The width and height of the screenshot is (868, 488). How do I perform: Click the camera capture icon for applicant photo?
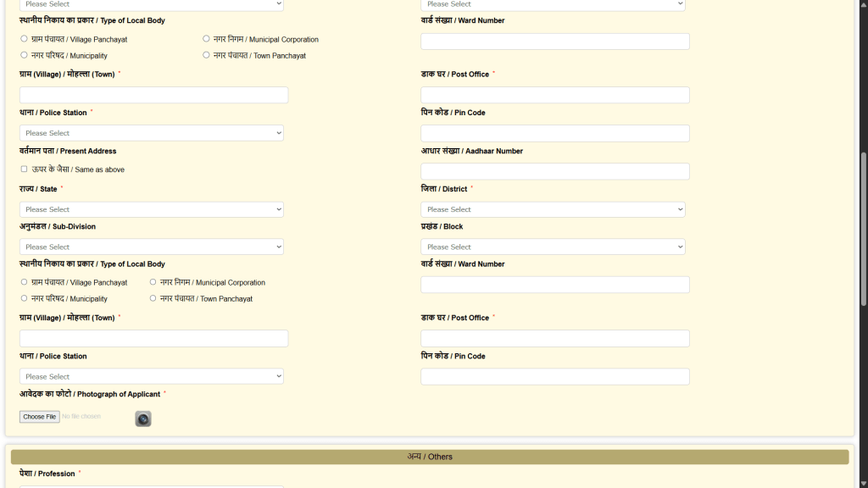(x=142, y=419)
